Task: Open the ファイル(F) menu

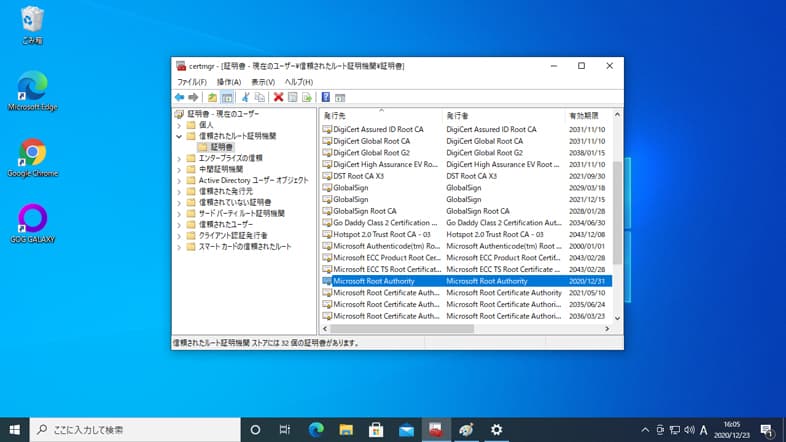Action: click(191, 82)
